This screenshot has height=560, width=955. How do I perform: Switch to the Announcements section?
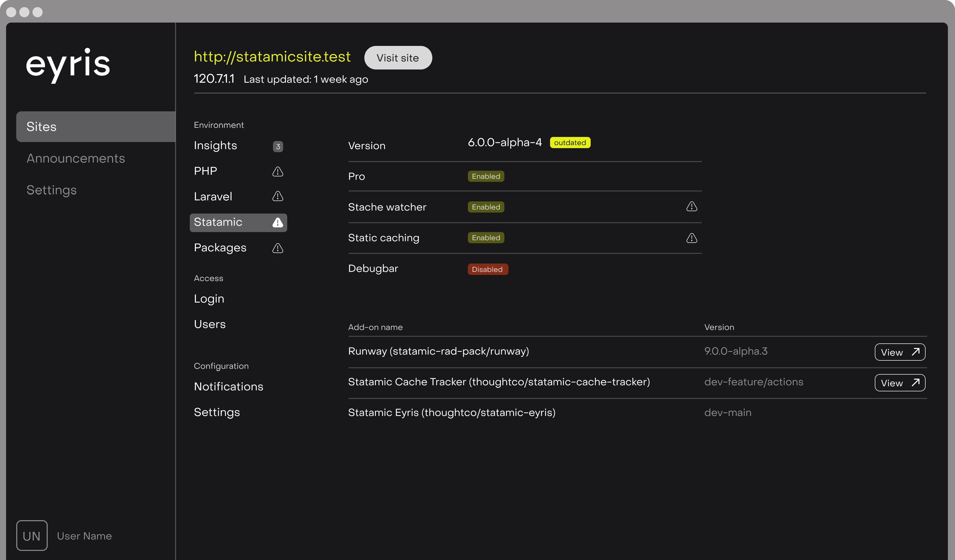(x=76, y=158)
